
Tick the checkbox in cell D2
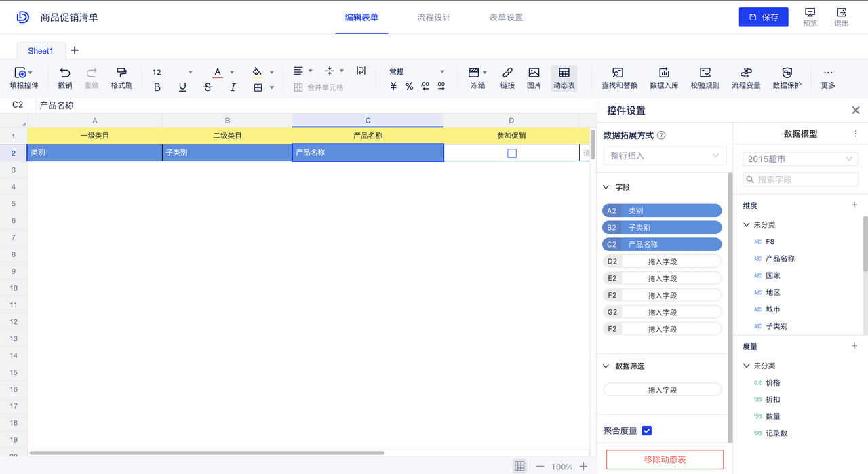tap(512, 153)
